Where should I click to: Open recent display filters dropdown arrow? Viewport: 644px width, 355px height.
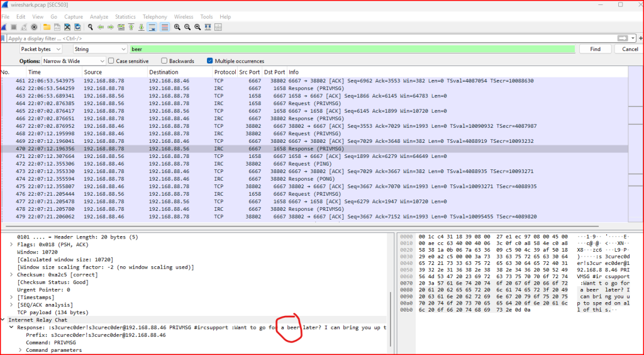tap(633, 38)
